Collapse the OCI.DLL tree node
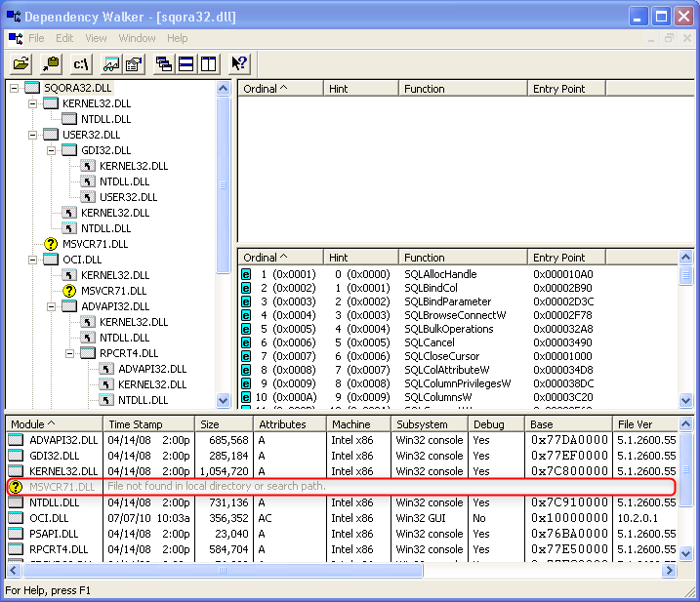700x602 pixels. coord(32,261)
